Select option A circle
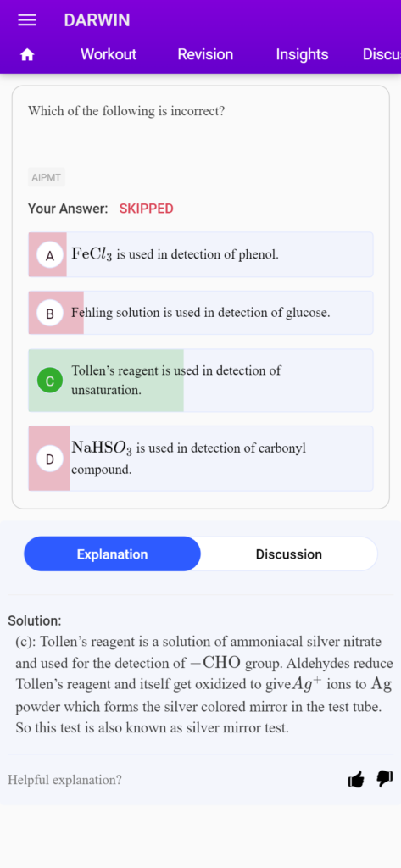This screenshot has width=401, height=868. 50,256
